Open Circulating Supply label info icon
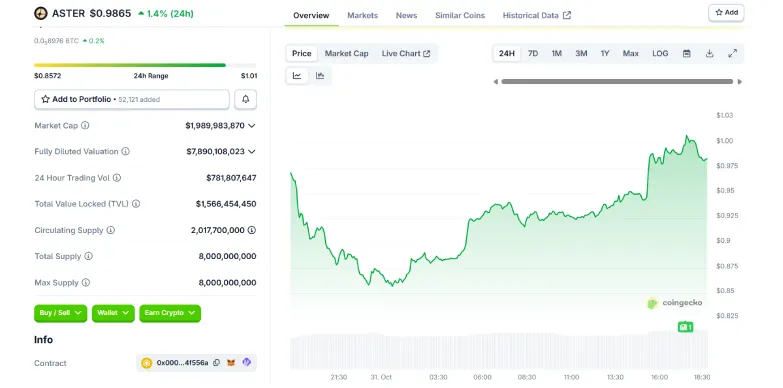783x388 pixels. point(111,230)
